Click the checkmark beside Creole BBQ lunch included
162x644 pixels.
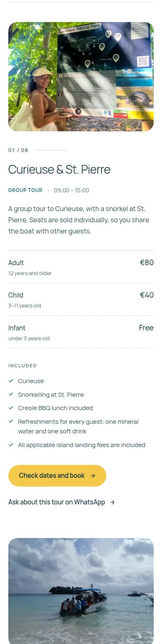tap(11, 408)
